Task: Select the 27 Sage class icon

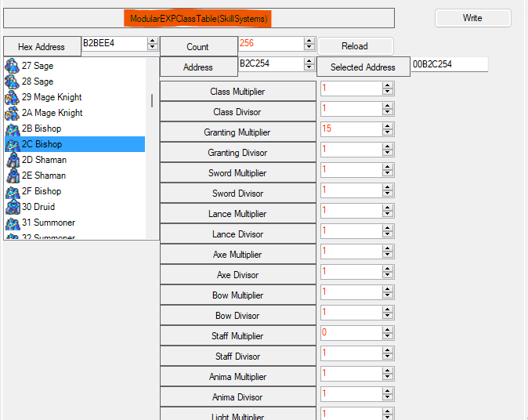Action: 12,66
